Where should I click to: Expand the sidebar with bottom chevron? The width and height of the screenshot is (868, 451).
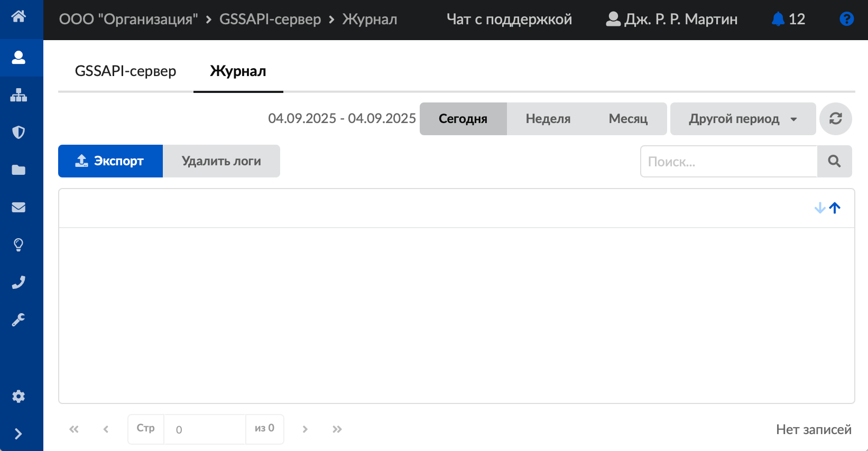click(x=19, y=434)
